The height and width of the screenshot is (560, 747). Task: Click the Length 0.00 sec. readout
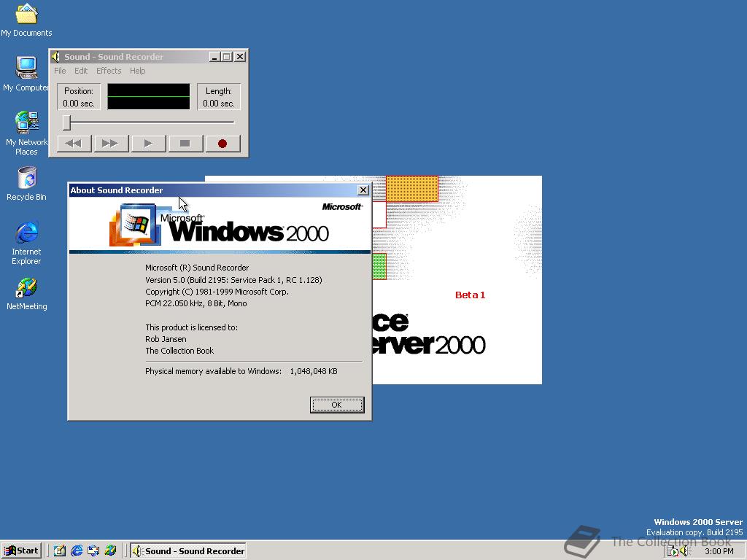click(219, 97)
